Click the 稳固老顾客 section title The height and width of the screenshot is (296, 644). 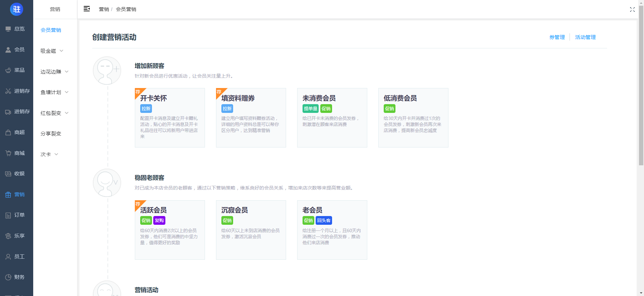(x=150, y=178)
